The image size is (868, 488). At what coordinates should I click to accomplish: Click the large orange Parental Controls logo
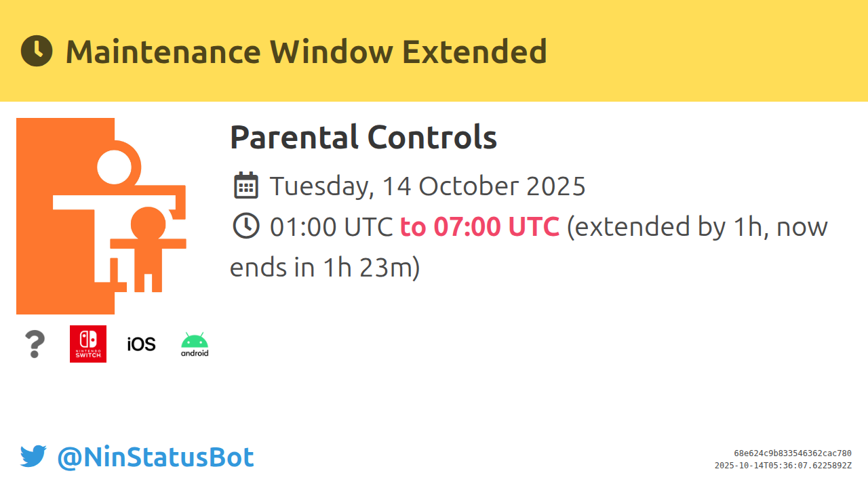coord(101,216)
